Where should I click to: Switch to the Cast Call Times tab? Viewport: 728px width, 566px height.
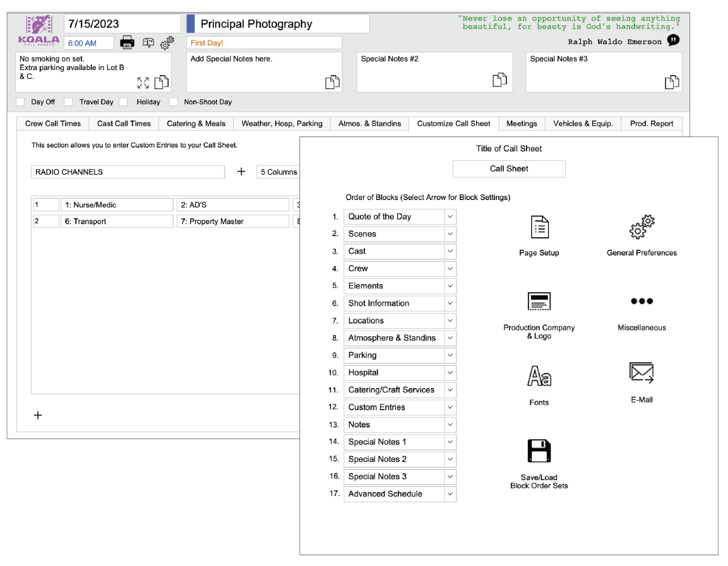124,124
